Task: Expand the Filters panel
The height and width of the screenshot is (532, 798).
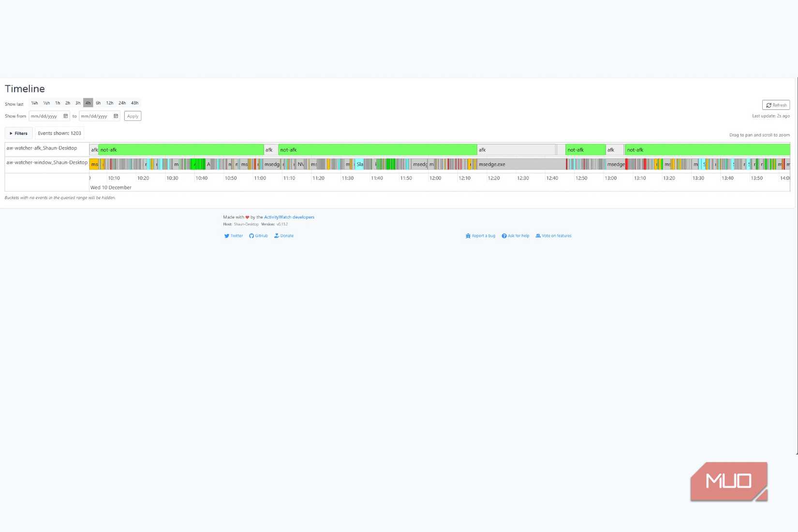Action: click(18, 133)
